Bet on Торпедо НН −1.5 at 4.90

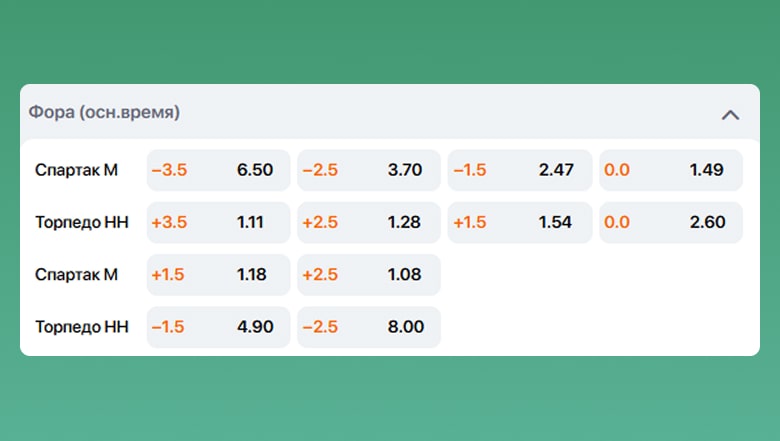pos(218,327)
